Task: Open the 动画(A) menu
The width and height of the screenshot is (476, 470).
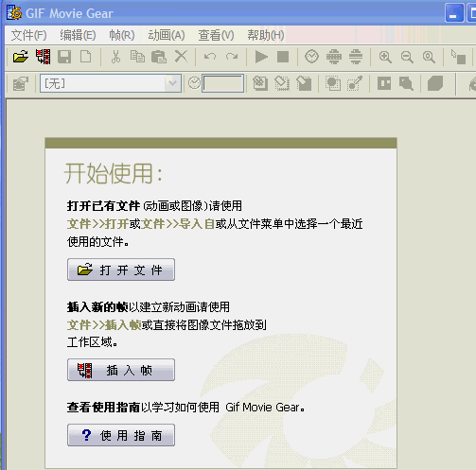Action: pyautogui.click(x=167, y=35)
